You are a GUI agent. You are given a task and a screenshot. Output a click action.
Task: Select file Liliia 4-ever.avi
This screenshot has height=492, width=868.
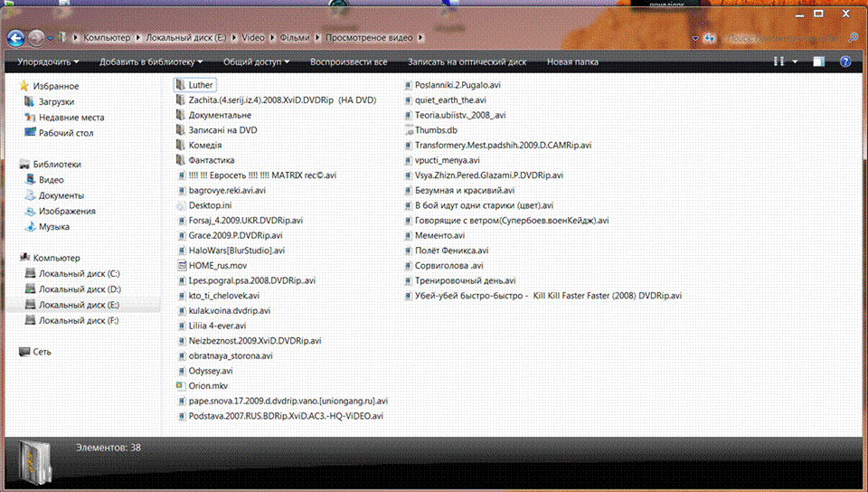[217, 326]
